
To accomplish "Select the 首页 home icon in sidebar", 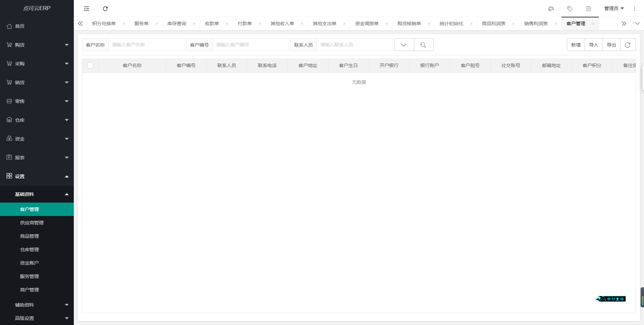I will [10, 26].
